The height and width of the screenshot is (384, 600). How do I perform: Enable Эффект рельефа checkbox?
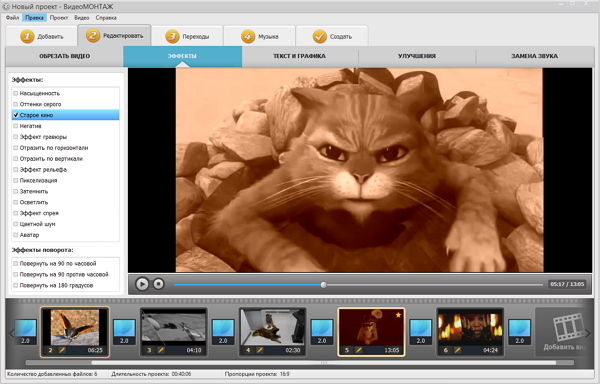click(x=16, y=169)
